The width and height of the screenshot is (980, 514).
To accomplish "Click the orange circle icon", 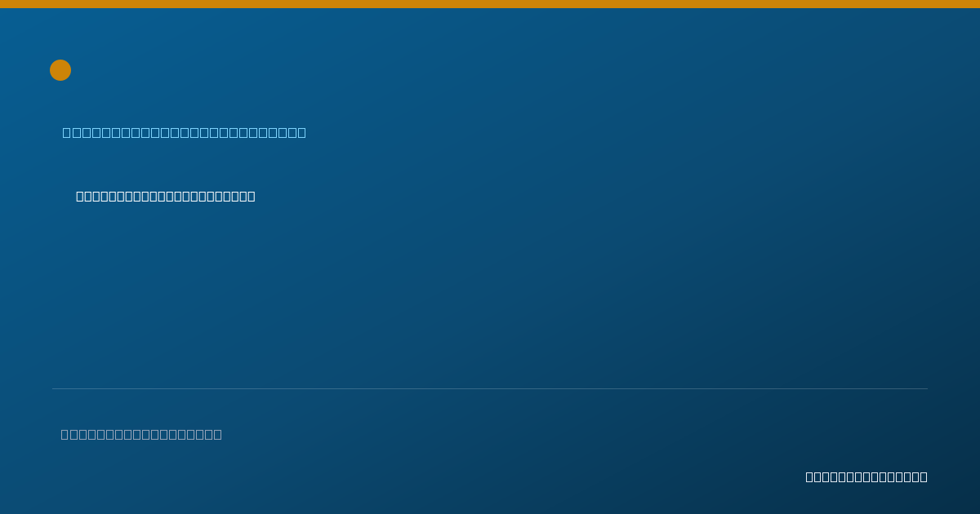I will (x=60, y=70).
